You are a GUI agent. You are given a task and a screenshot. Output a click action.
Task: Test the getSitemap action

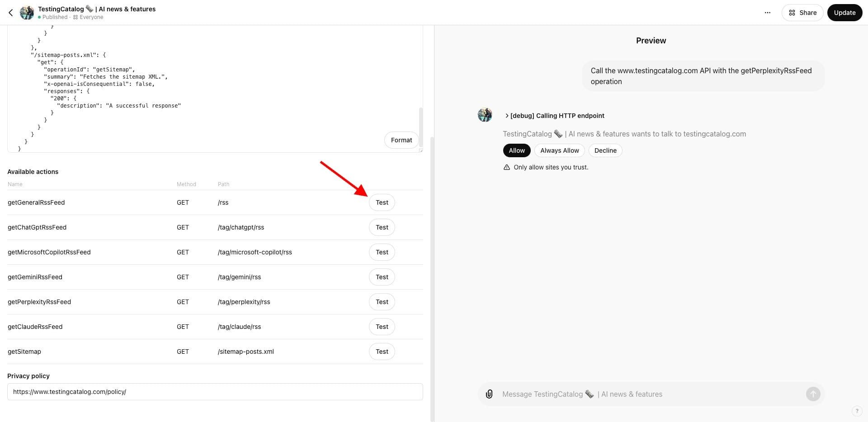point(382,351)
